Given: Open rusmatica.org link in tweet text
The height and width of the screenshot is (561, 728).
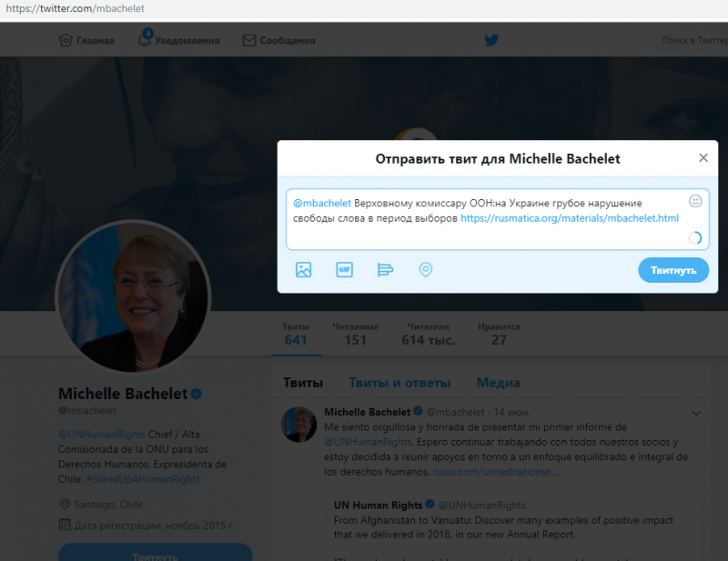Looking at the screenshot, I should 570,218.
